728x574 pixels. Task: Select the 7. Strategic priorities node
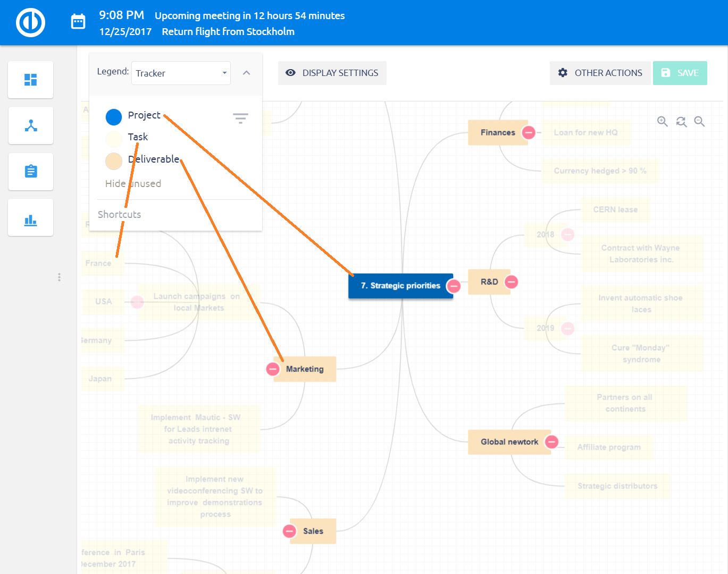click(400, 286)
